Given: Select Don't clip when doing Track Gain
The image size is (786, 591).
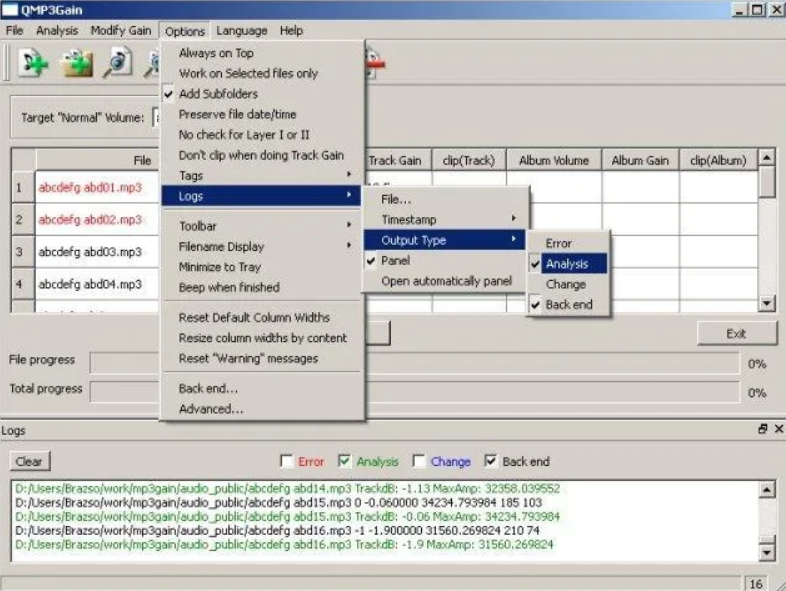Looking at the screenshot, I should (261, 155).
